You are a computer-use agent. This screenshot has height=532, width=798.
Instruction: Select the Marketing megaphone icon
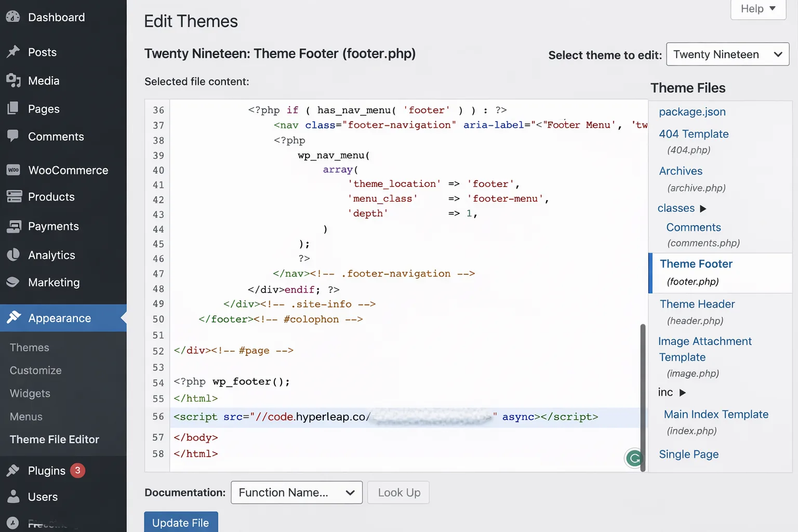click(x=13, y=282)
